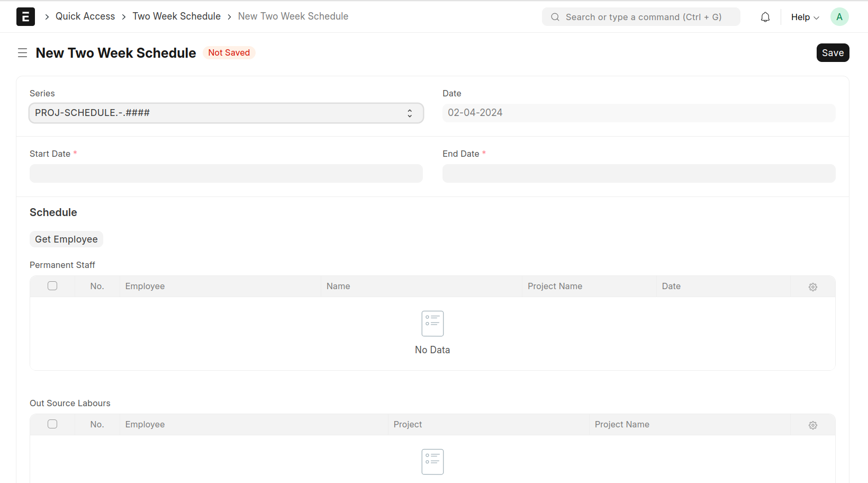Select all rows in Permanent Staff table
Screen dimensions: 868x483
(52, 286)
